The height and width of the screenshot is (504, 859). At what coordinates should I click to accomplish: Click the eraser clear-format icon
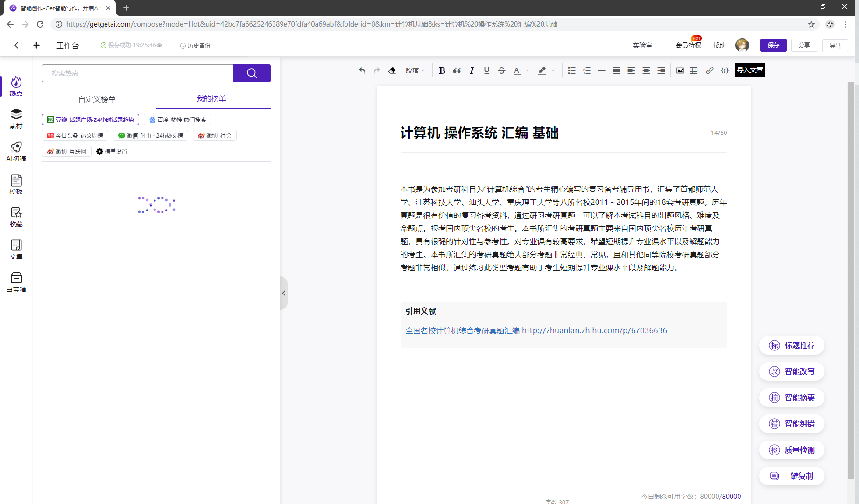pos(392,70)
